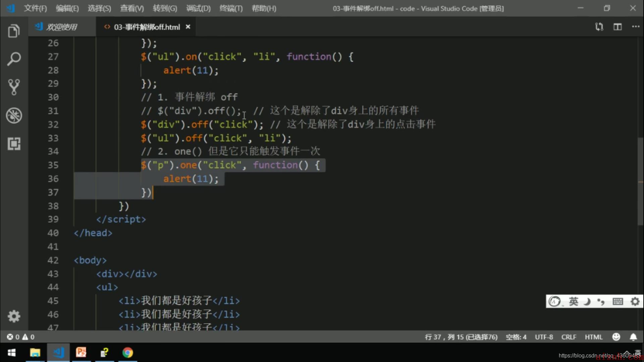Open the 查看(V) menu

132,8
